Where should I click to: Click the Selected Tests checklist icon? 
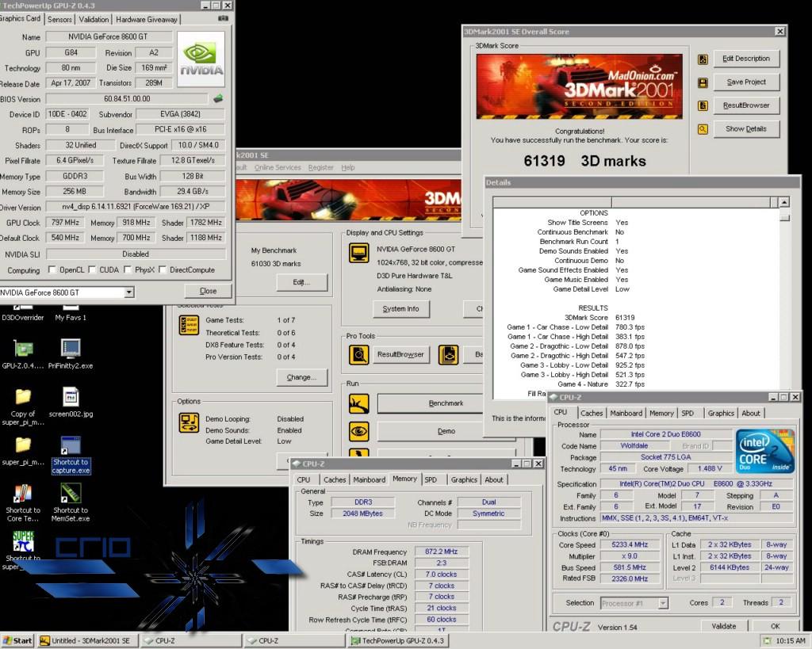[x=189, y=326]
